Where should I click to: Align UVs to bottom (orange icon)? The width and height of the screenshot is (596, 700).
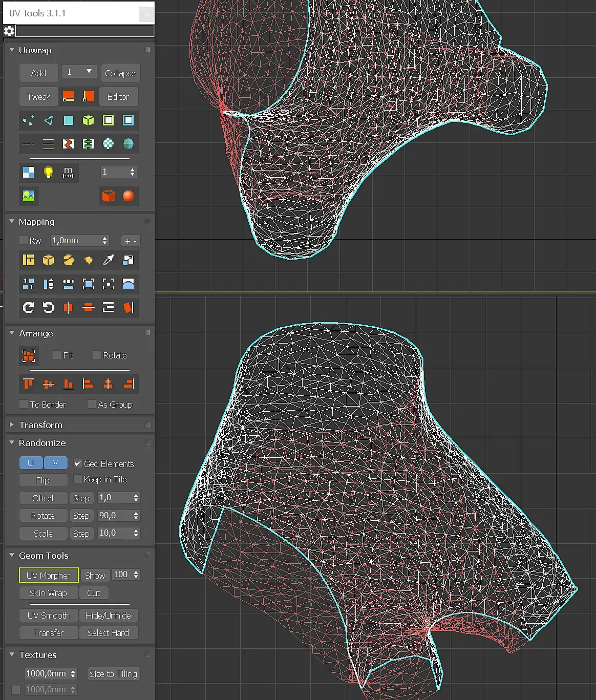tap(68, 384)
